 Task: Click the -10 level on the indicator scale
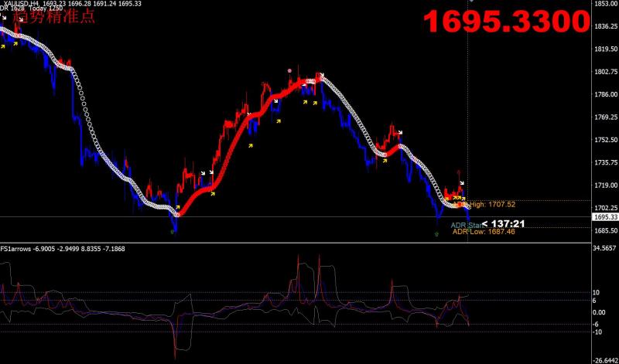coord(597,332)
